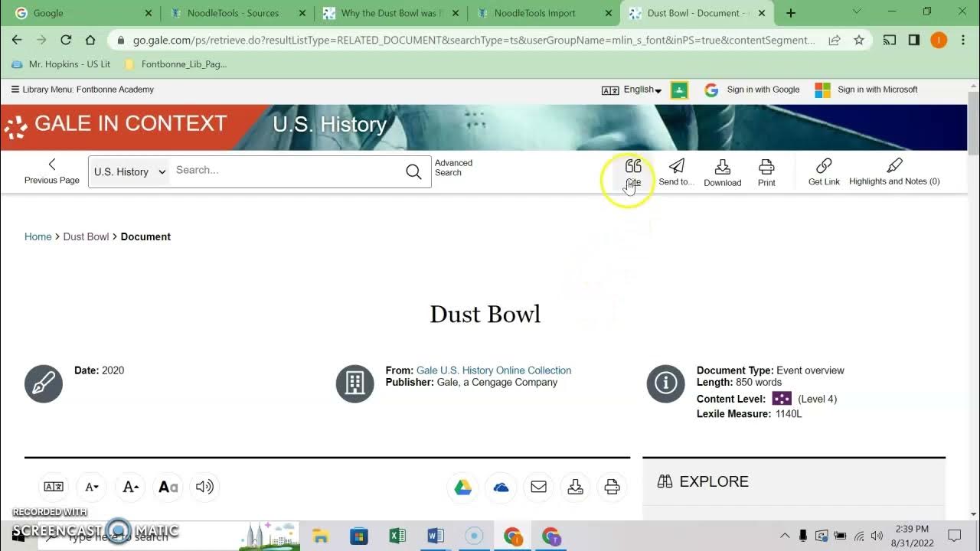Viewport: 980px width, 551px height.
Task: Share this page from the address bar
Action: [x=835, y=40]
